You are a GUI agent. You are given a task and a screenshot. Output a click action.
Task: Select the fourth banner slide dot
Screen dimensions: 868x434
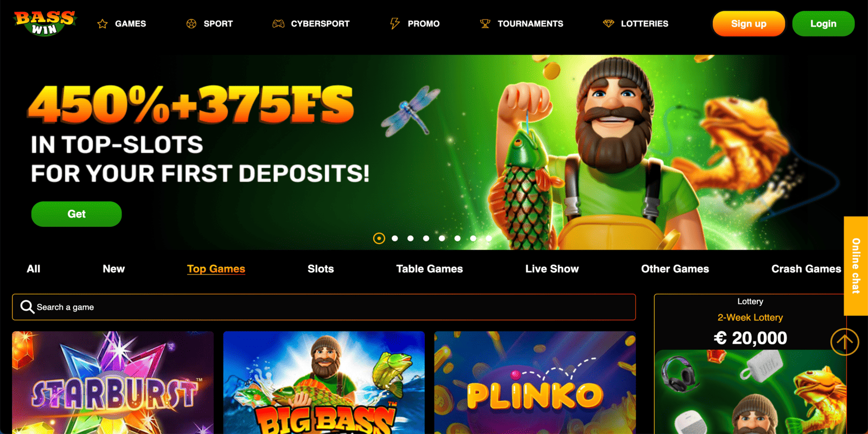[426, 238]
